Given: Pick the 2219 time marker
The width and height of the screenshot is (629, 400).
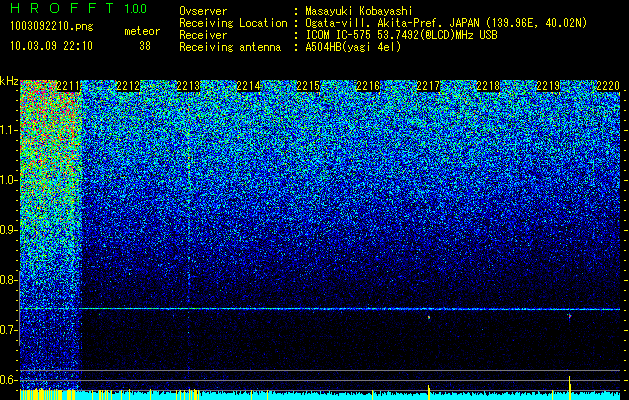Looking at the screenshot, I should coord(548,86).
